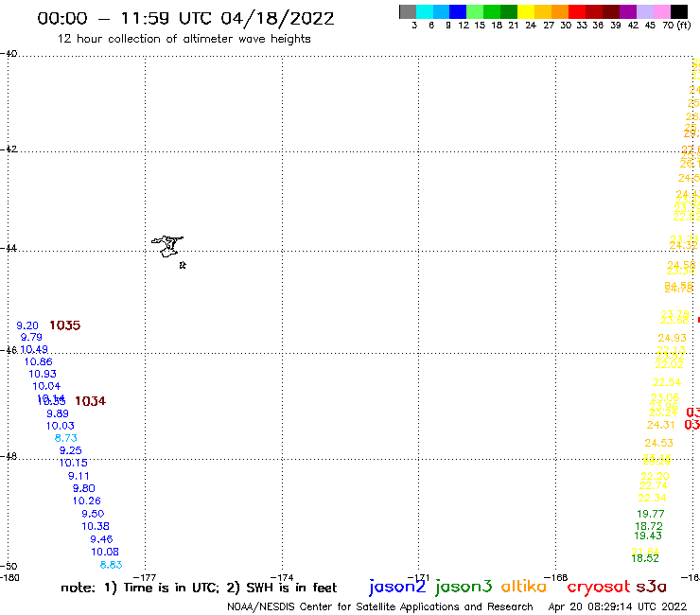Click the small island below the main island
Viewport: 700px width, 615px height.
[x=183, y=265]
